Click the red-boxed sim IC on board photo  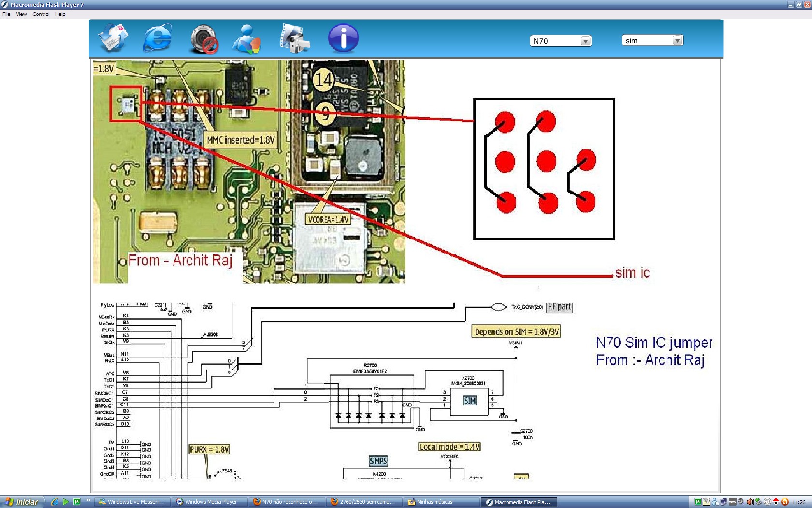pos(126,104)
